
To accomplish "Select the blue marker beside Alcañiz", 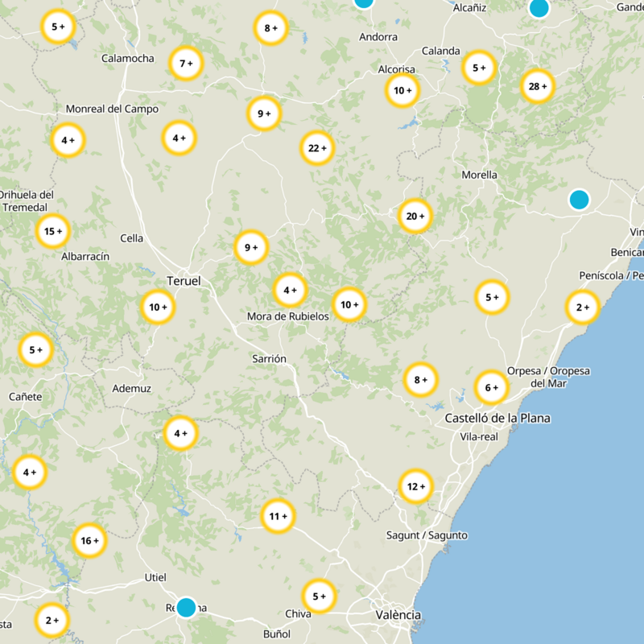I will coord(539,8).
